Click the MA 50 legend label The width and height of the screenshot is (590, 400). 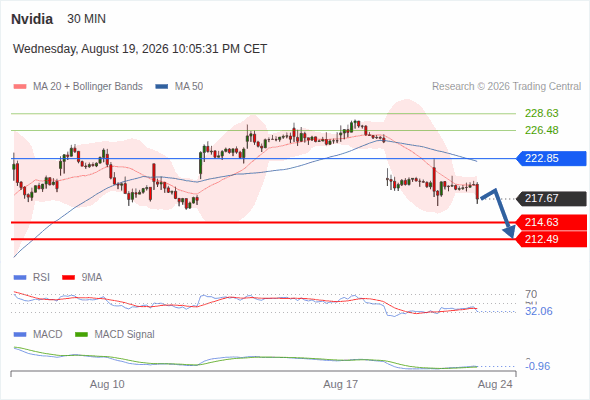[x=189, y=87]
